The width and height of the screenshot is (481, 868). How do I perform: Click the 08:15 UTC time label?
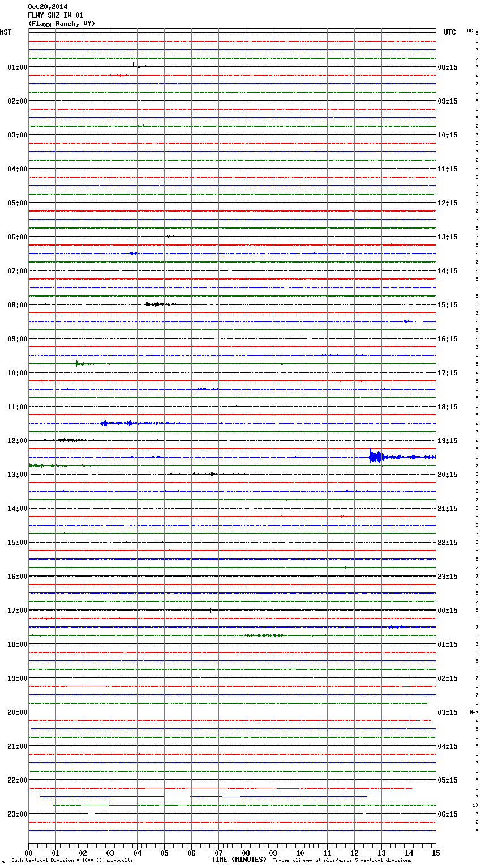coord(448,67)
